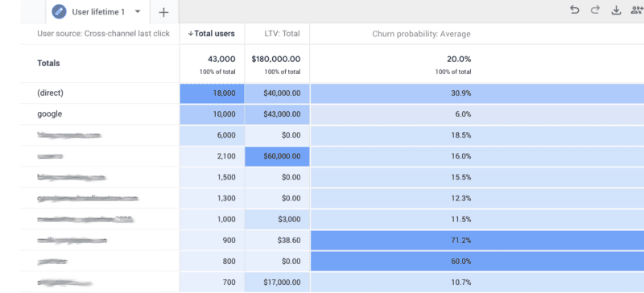Download the exploration data

click(616, 10)
